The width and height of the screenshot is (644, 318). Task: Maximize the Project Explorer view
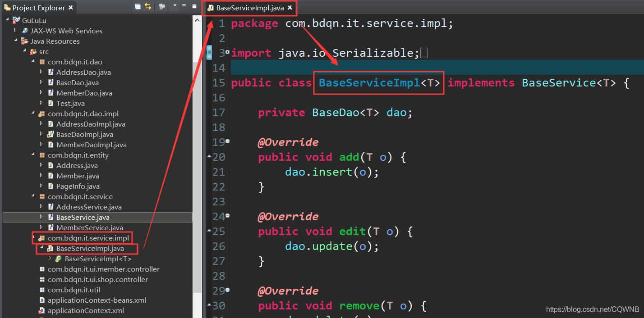click(x=194, y=6)
